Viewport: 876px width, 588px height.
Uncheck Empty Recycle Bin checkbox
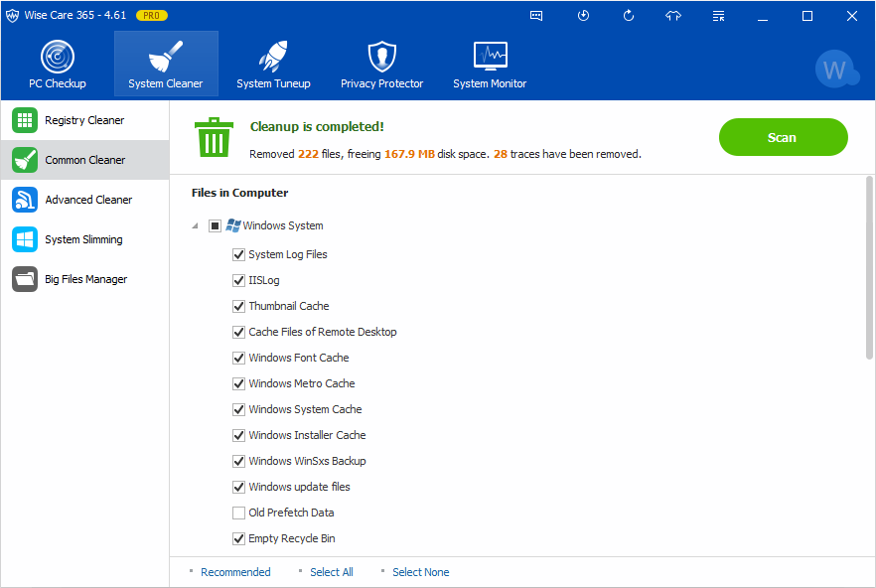click(238, 538)
